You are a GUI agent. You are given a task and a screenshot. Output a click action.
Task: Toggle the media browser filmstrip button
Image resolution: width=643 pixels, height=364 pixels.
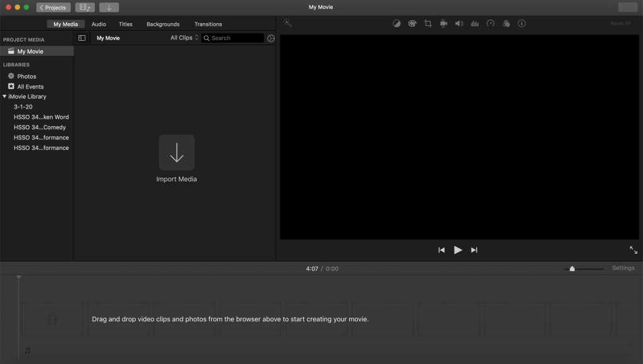point(85,8)
